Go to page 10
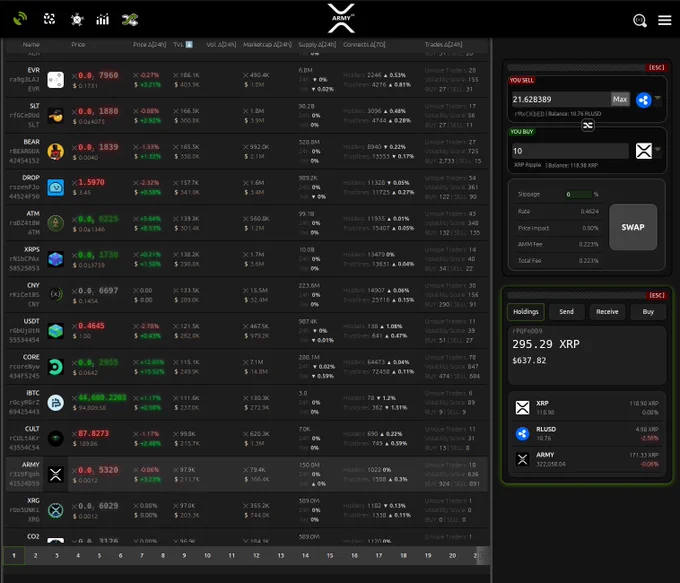This screenshot has height=583, width=680. click(207, 556)
